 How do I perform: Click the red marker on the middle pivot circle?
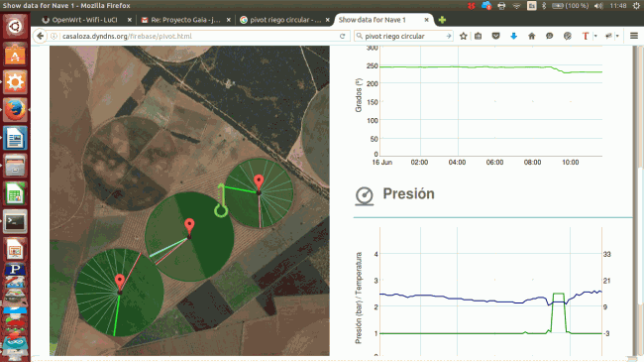pos(189,226)
